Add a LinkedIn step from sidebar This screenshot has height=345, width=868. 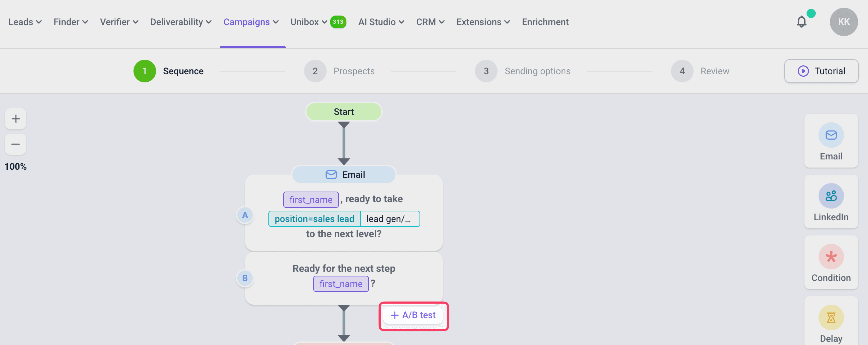click(x=831, y=201)
